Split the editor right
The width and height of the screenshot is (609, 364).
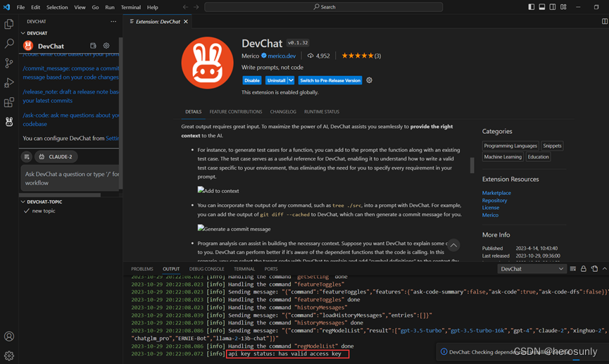tap(605, 21)
